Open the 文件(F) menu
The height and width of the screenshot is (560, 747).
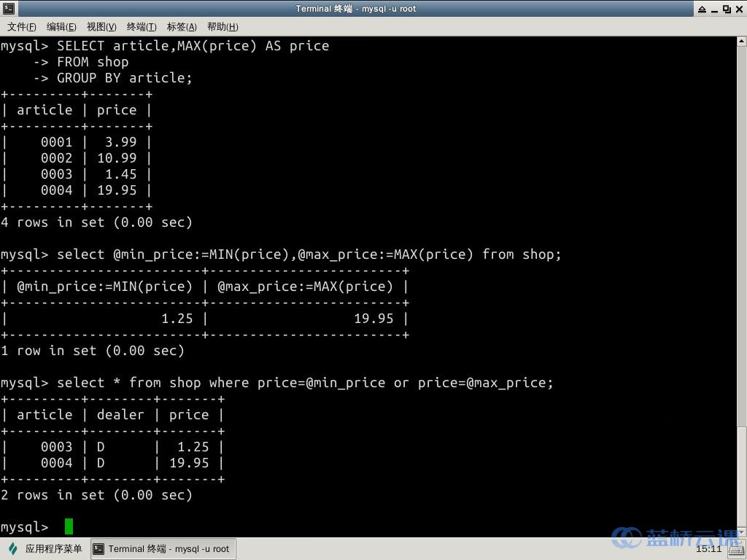pyautogui.click(x=22, y=27)
